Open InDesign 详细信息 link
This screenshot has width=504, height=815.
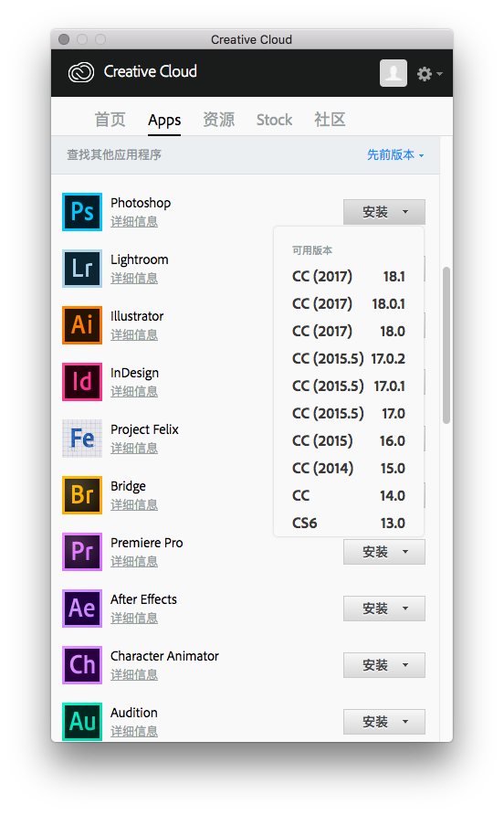(134, 392)
